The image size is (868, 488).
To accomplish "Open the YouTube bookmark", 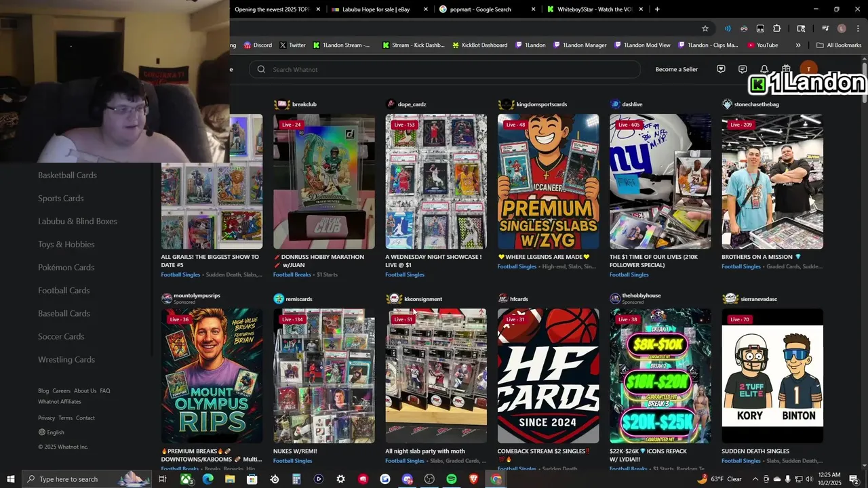I will coord(762,45).
